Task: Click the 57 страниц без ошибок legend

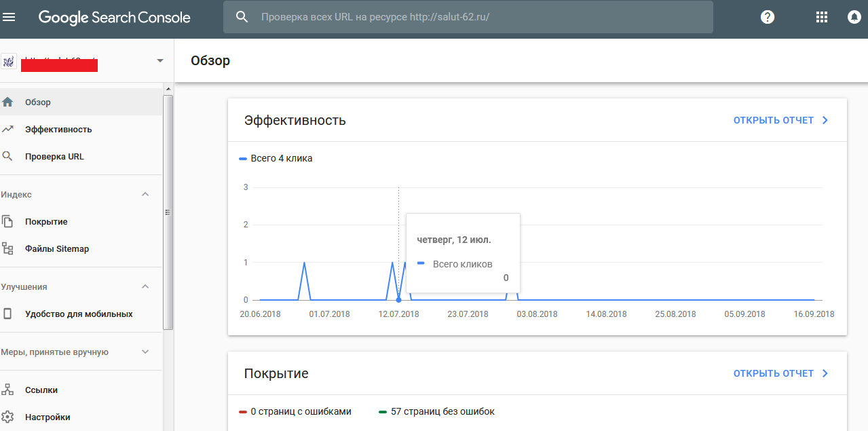Action: point(436,411)
